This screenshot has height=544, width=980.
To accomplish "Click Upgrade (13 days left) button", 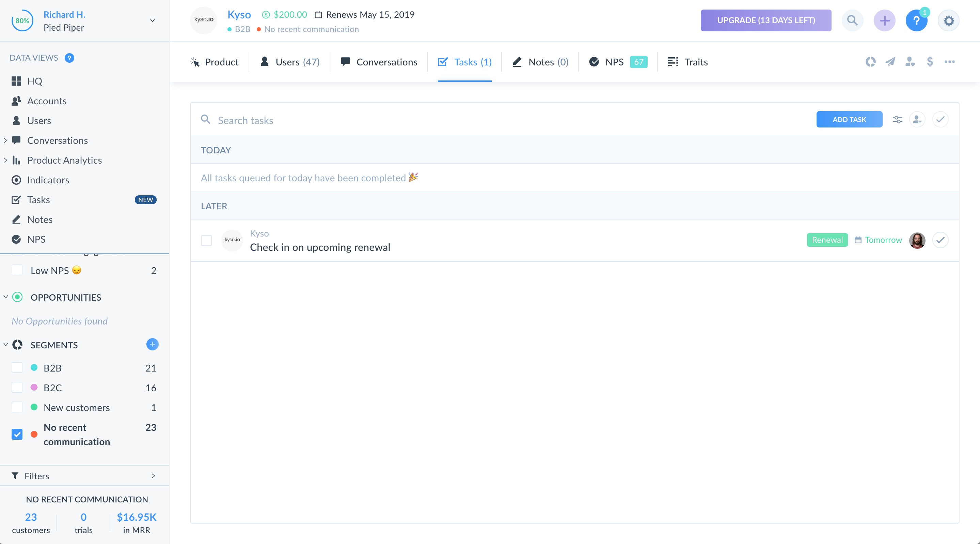I will tap(766, 20).
